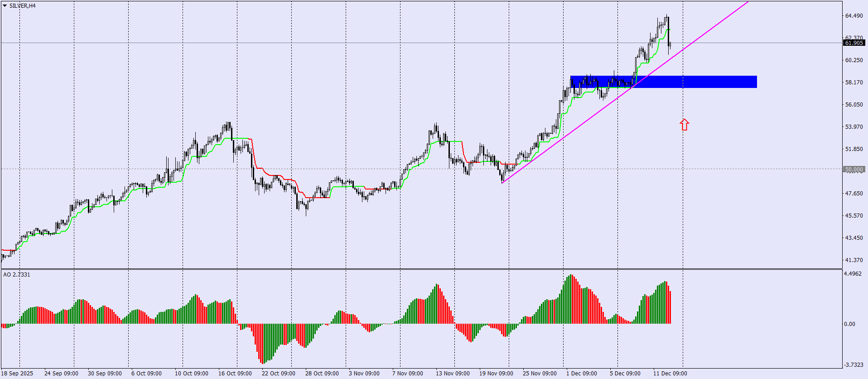
Task: Click the 10 Oct 09:00 time label
Action: point(192,374)
